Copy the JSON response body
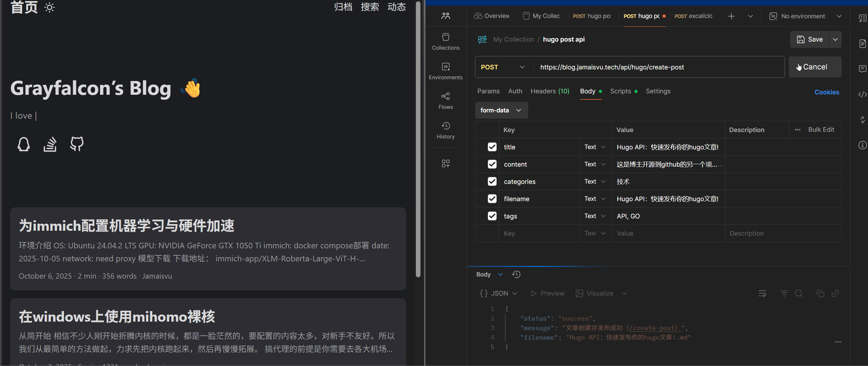 820,293
